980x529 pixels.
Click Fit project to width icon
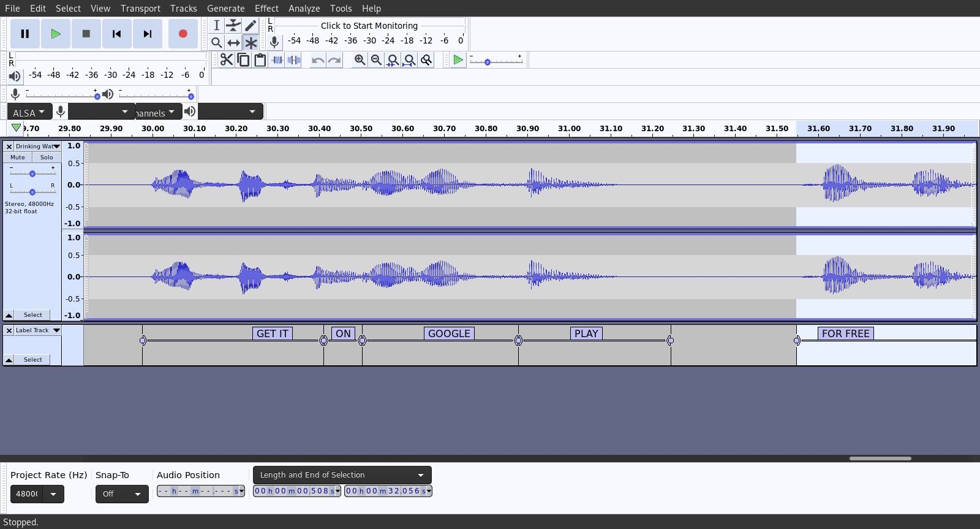coord(409,59)
